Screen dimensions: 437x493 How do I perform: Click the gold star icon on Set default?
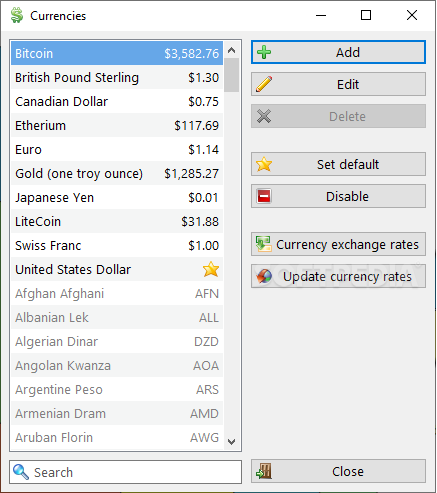[x=264, y=164]
